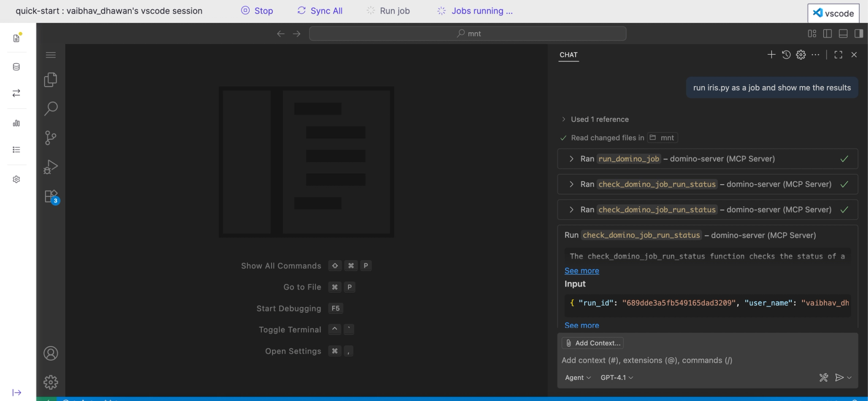
Task: Close the chat panel
Action: coord(854,55)
